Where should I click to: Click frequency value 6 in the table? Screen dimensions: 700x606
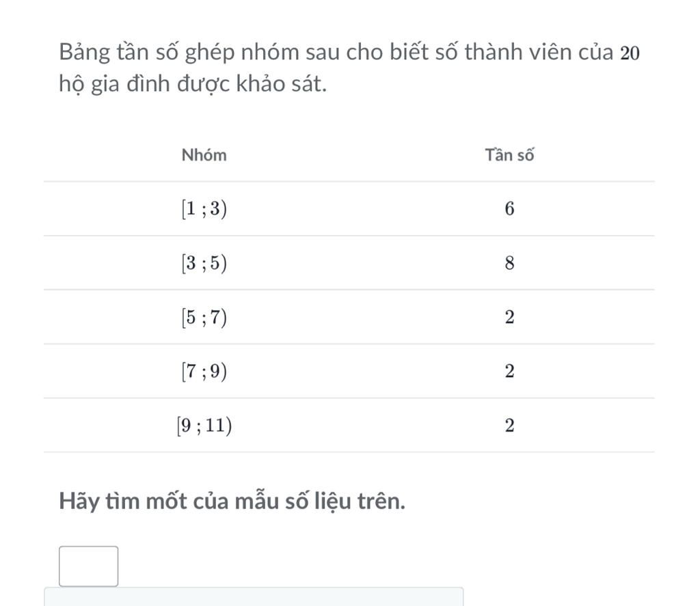tap(509, 210)
